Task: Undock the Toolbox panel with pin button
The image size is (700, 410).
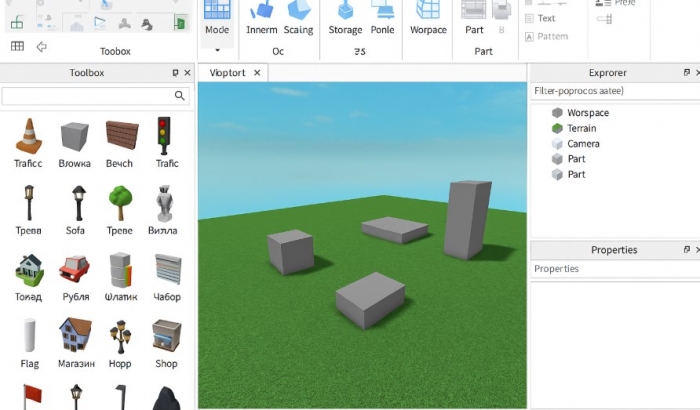Action: (176, 73)
